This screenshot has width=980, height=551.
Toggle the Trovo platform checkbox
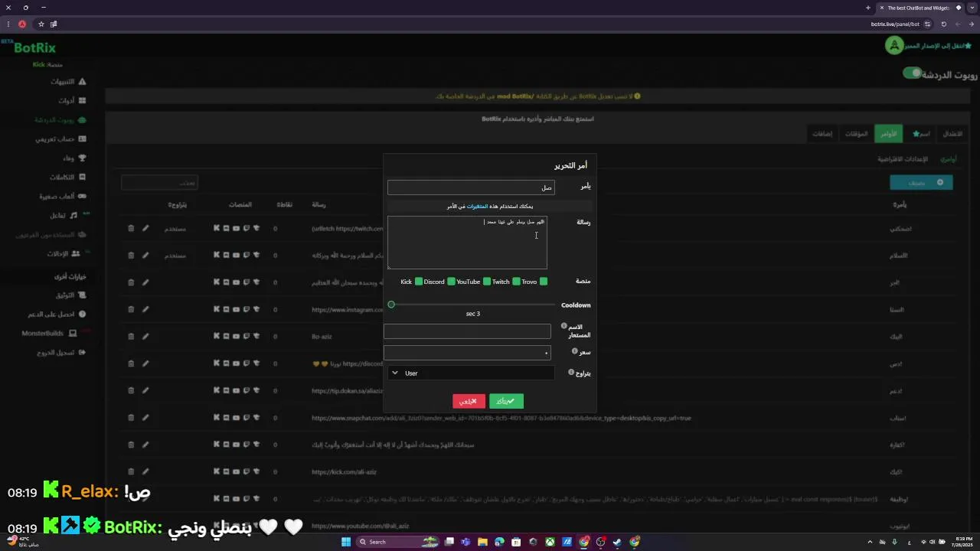(544, 282)
